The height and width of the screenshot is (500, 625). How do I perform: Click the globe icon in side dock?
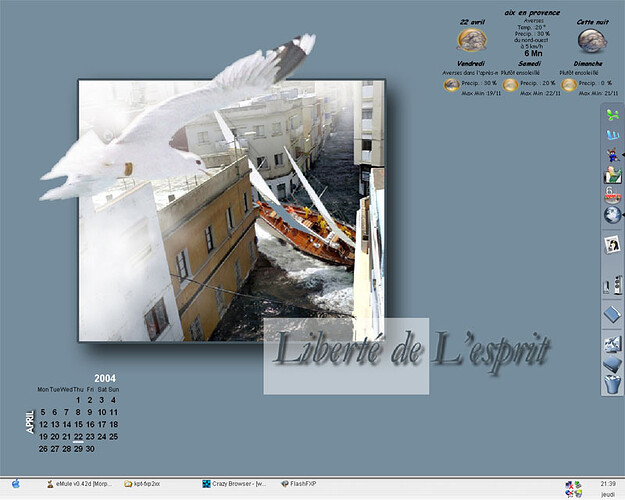tap(612, 215)
